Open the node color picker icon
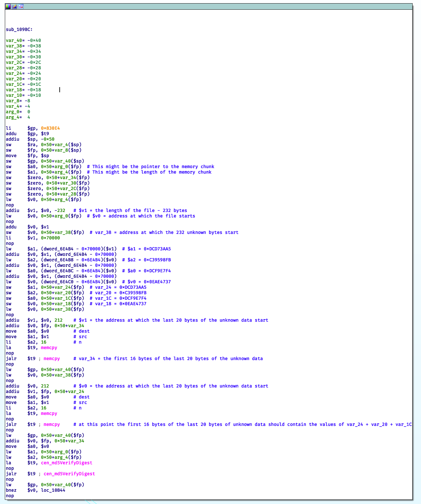Viewport: 421px width, 504px height. coord(8,6)
